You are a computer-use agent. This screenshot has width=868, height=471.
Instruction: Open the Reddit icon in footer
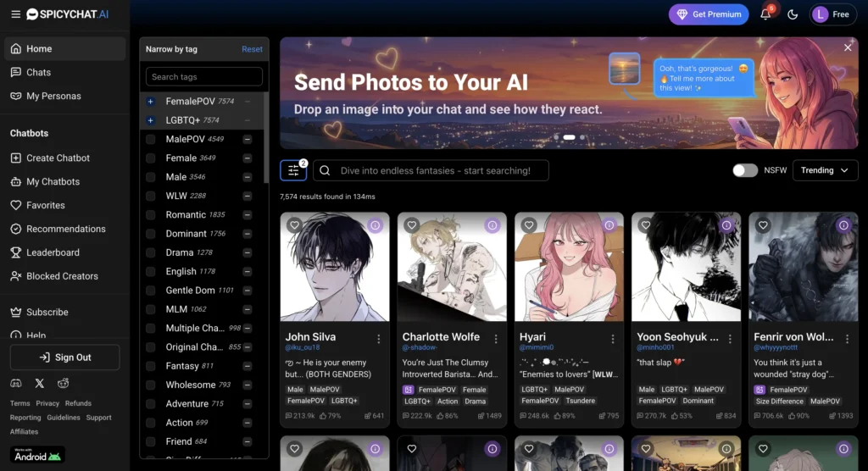pos(63,383)
